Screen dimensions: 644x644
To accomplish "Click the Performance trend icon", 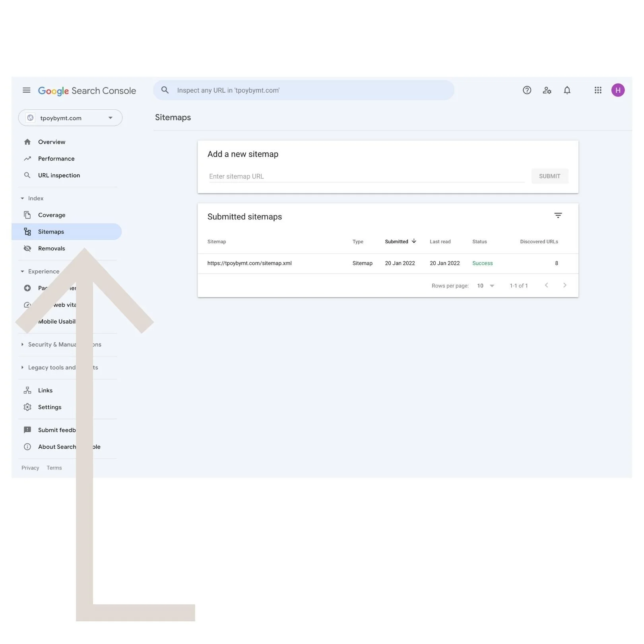I will click(x=27, y=159).
